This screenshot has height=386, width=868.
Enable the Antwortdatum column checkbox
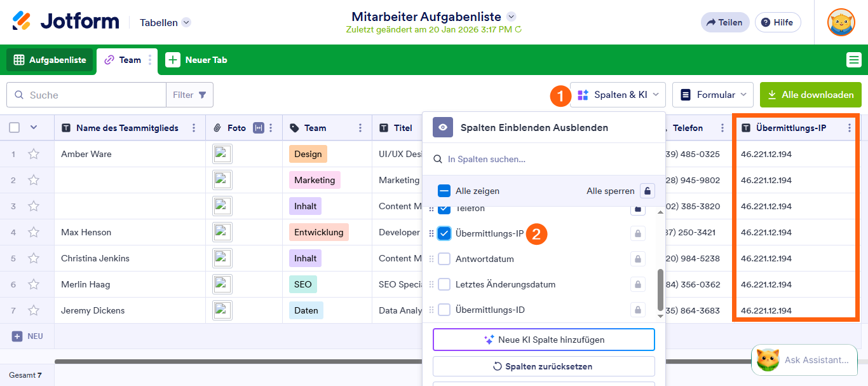coord(444,259)
